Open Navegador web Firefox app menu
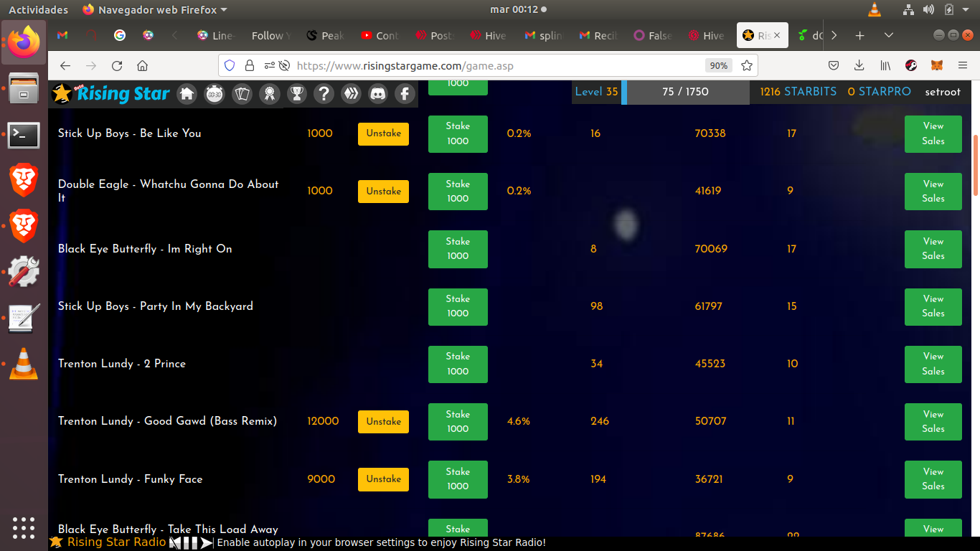 (x=155, y=9)
